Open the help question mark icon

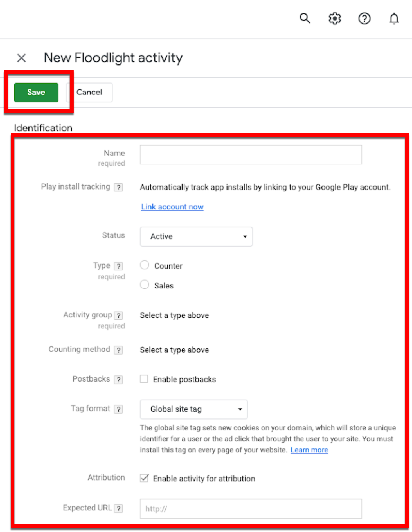coord(364,18)
